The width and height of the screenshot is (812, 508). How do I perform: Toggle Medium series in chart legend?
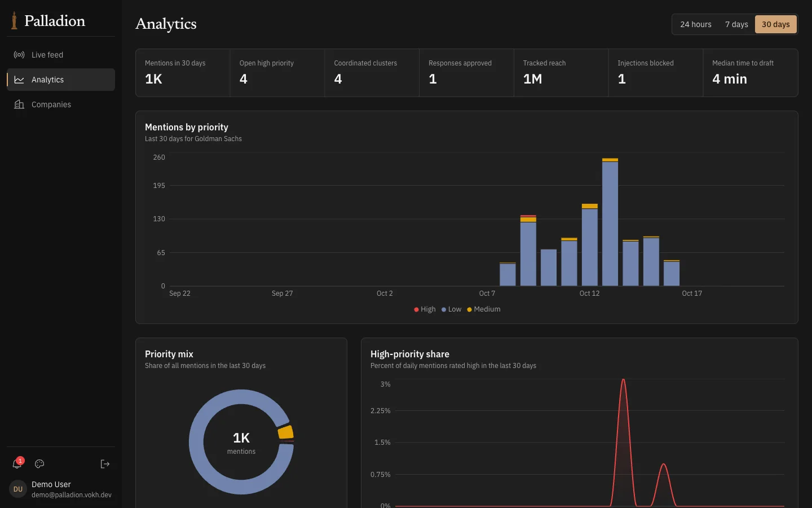(x=484, y=309)
